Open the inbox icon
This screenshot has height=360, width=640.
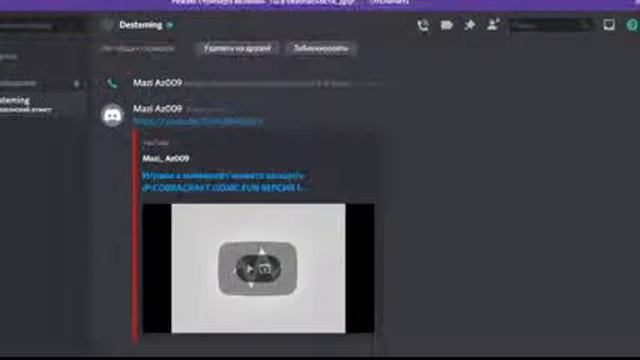pyautogui.click(x=609, y=25)
